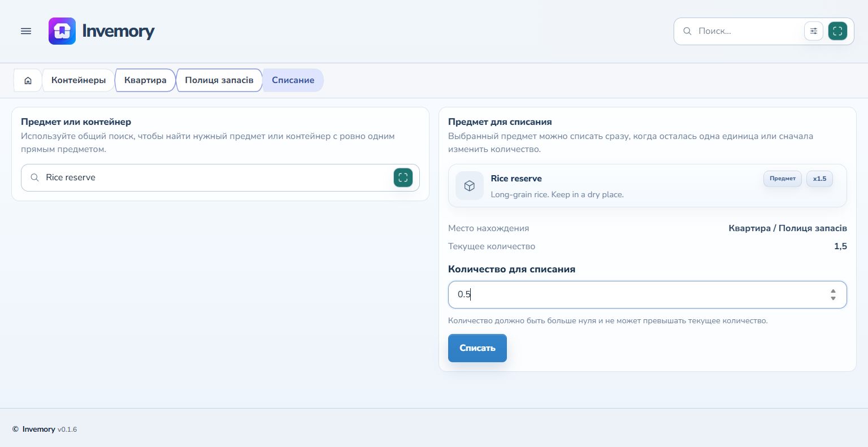This screenshot has width=868, height=447.
Task: Open the hamburger navigation menu
Action: [26, 31]
